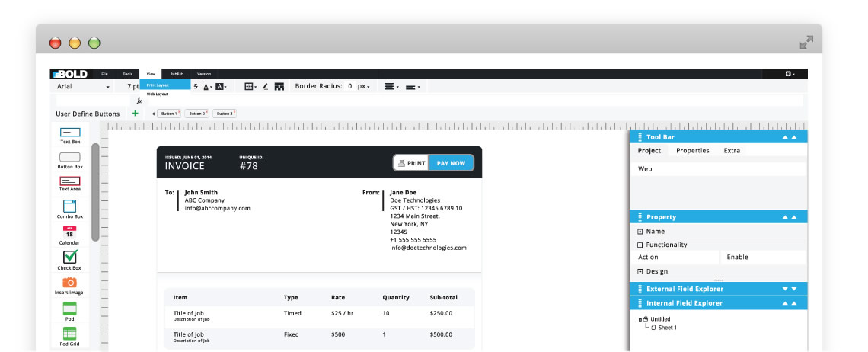Click the Internal Field Explorer grip handle
The width and height of the screenshot is (868, 352).
[640, 303]
